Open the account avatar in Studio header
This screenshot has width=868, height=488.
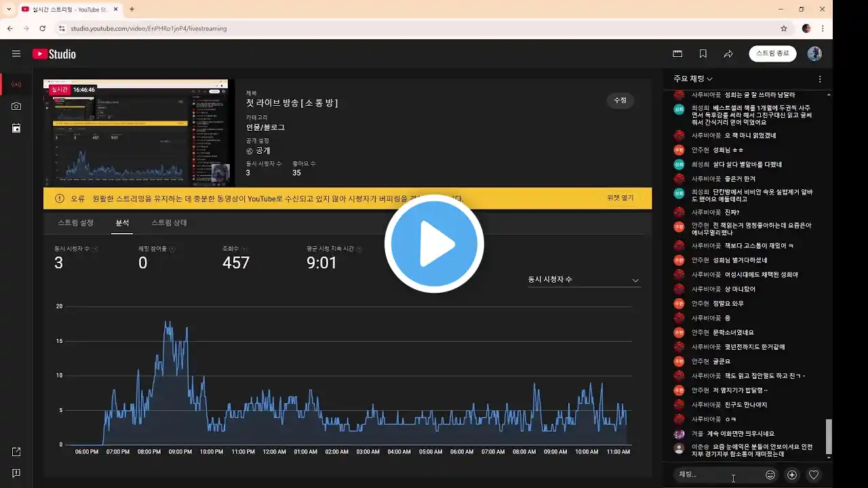tap(814, 54)
